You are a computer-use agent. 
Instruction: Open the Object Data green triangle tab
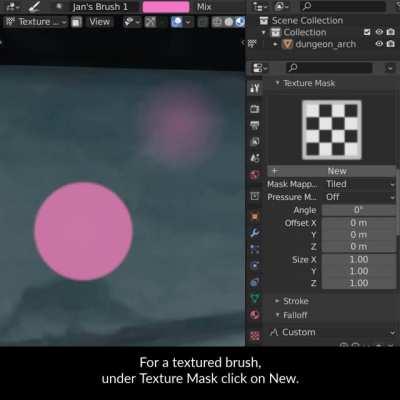(255, 298)
